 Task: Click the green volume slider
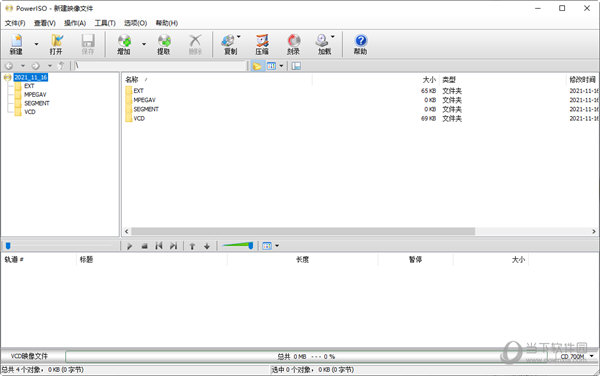pos(238,246)
